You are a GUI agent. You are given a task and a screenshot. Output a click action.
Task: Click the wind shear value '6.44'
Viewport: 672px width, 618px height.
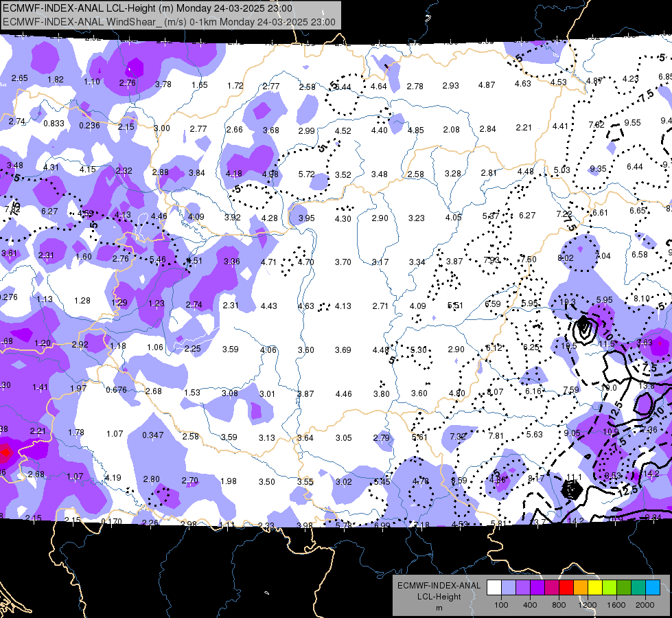click(635, 167)
